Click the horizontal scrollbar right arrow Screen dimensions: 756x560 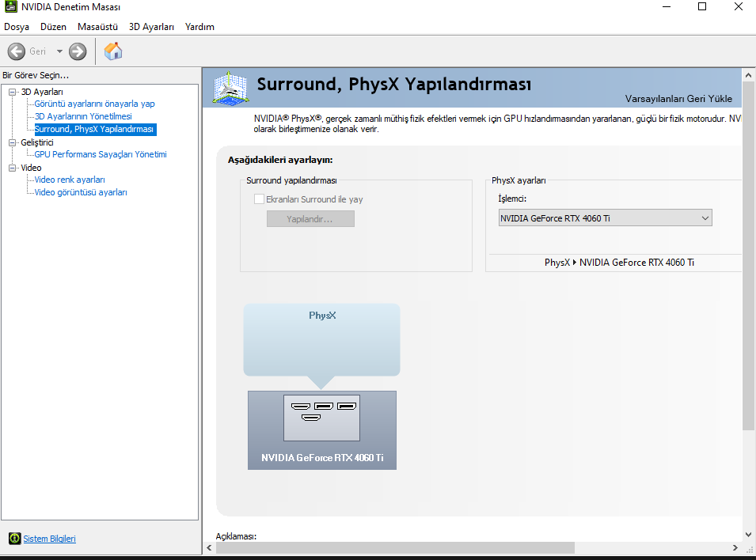[735, 547]
